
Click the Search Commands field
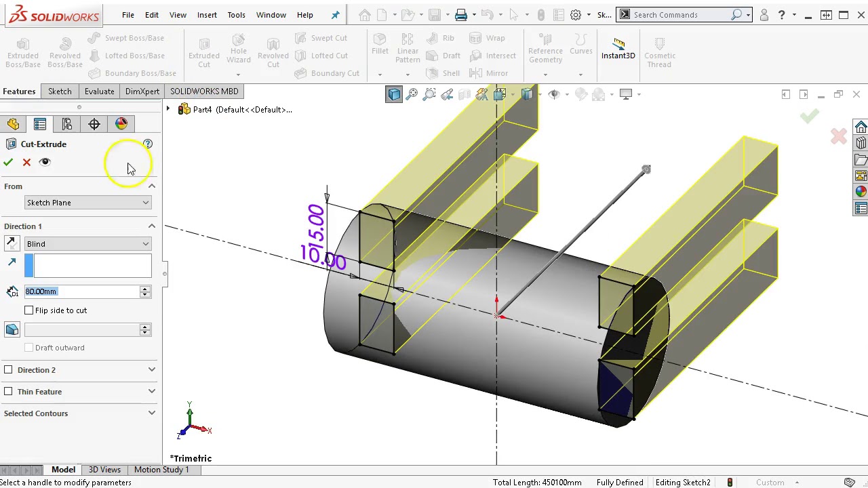[x=682, y=15]
